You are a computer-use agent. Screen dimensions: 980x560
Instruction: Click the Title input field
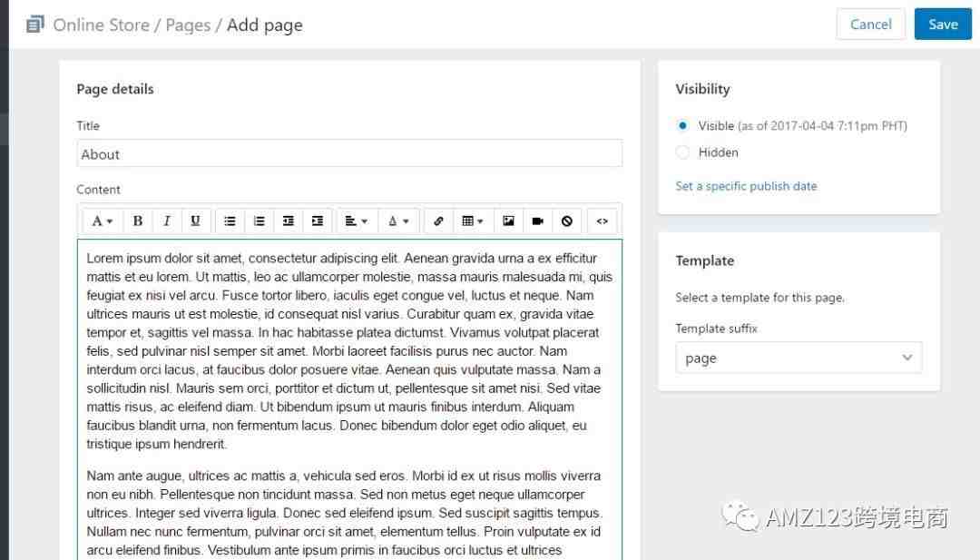349,153
